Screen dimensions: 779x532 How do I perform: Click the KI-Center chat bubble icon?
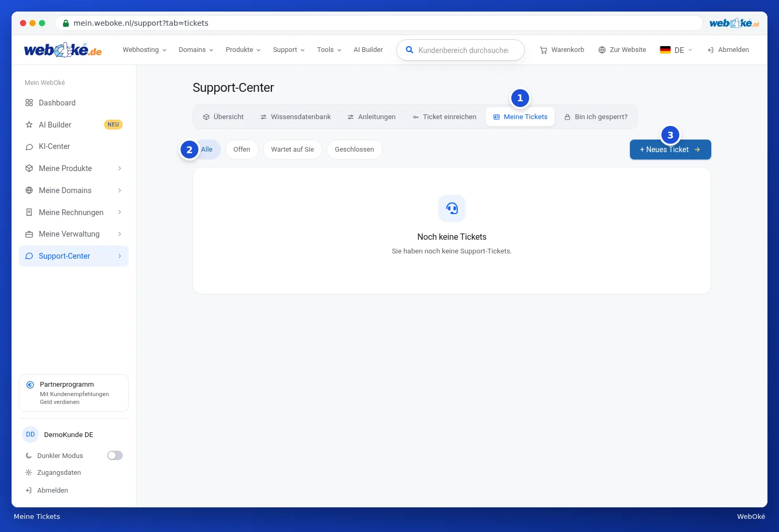(x=29, y=147)
